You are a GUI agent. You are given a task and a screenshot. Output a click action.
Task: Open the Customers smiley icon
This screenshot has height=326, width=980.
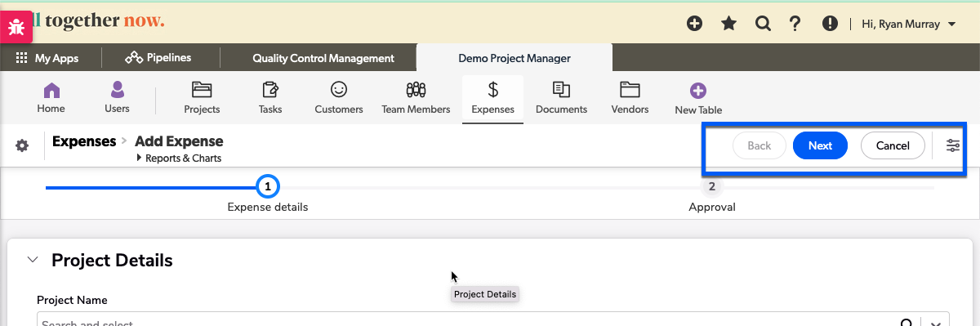click(339, 89)
